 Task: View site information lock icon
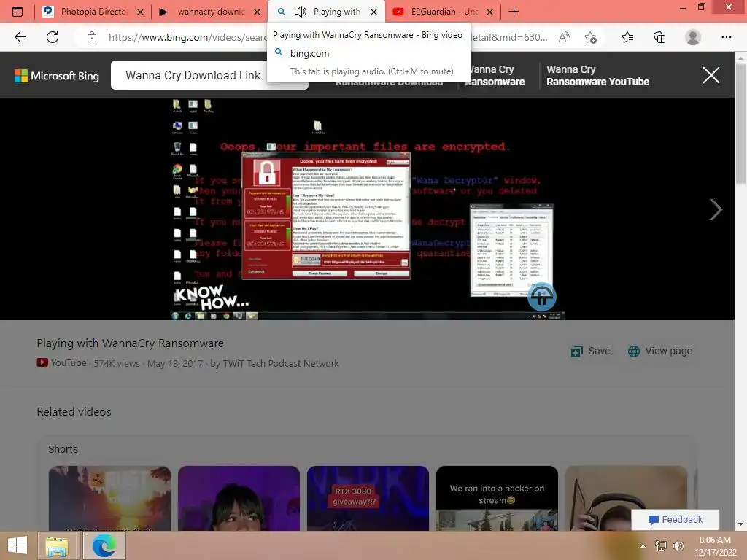92,37
